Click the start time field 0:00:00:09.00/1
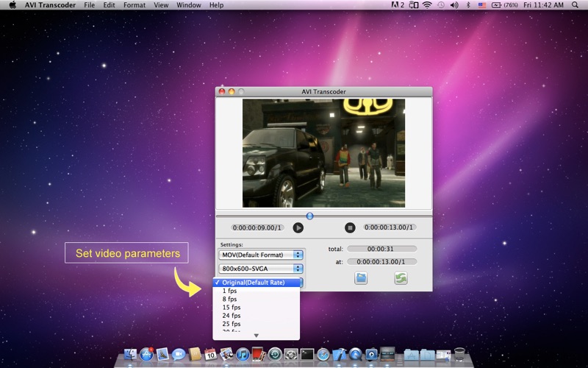Screen dimensions: 588x368 pyautogui.click(x=257, y=227)
